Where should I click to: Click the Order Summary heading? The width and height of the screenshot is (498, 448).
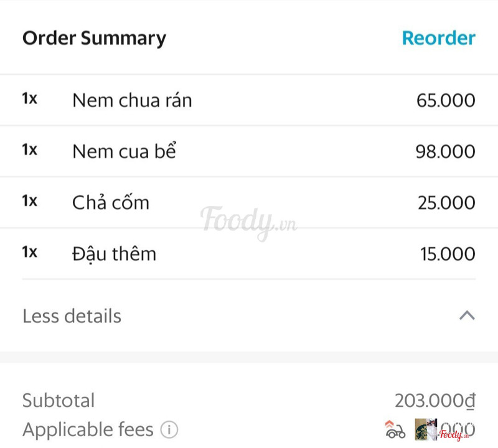pos(94,38)
